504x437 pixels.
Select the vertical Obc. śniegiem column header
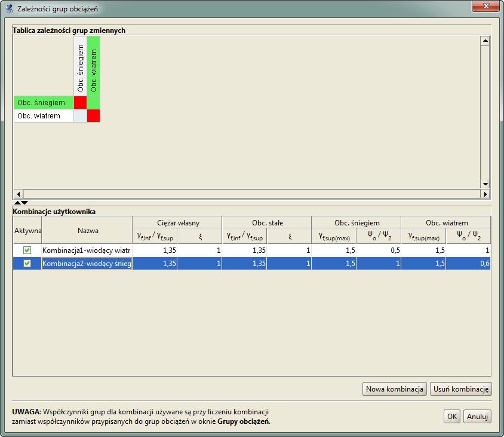pos(80,66)
